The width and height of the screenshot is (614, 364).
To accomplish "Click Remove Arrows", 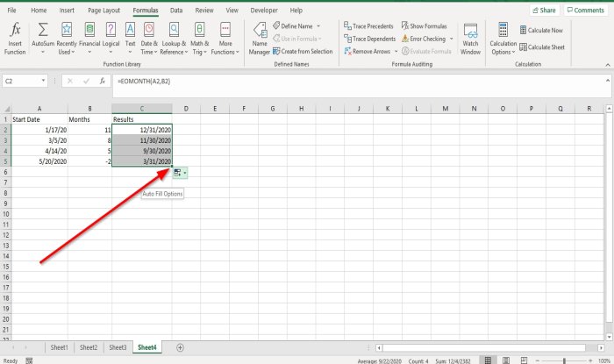I will [x=368, y=51].
